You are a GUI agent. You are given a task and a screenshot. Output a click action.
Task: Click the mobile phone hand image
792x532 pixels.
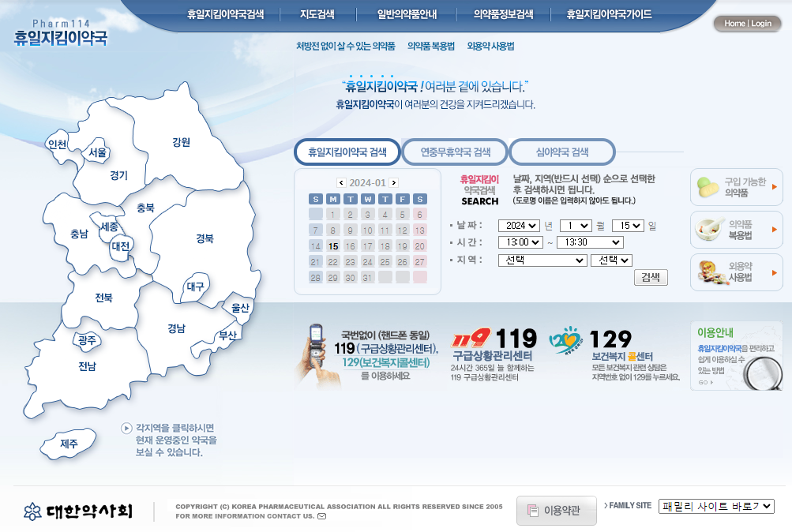(318, 356)
